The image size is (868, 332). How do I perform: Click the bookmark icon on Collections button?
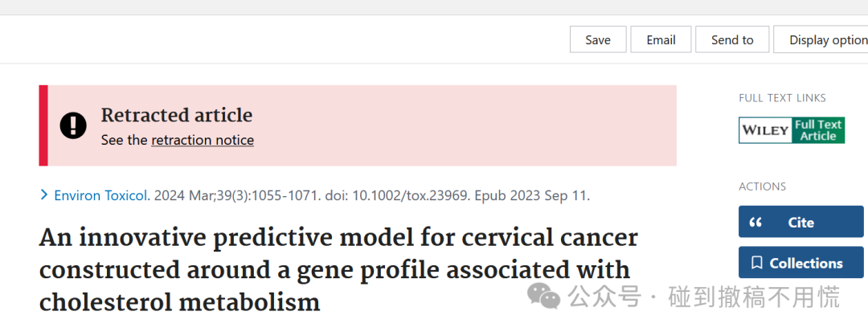[757, 263]
